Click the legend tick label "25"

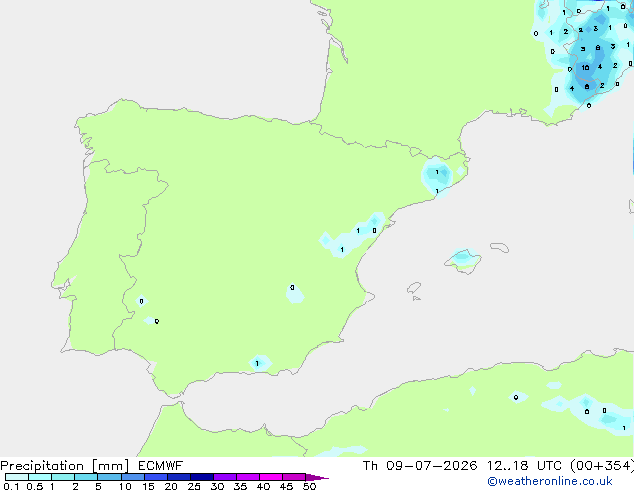pos(194,486)
